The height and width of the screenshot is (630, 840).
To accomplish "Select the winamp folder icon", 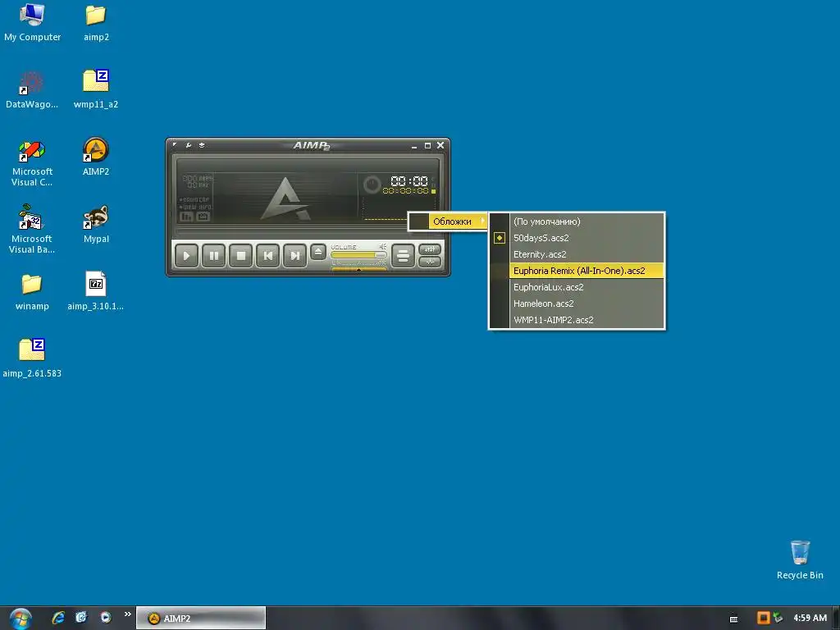I will click(32, 292).
